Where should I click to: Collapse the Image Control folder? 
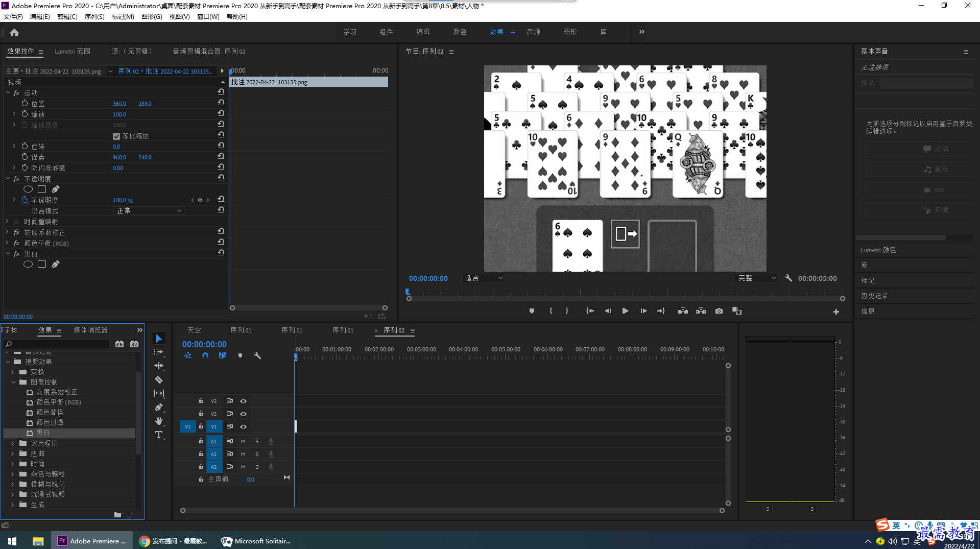(13, 382)
